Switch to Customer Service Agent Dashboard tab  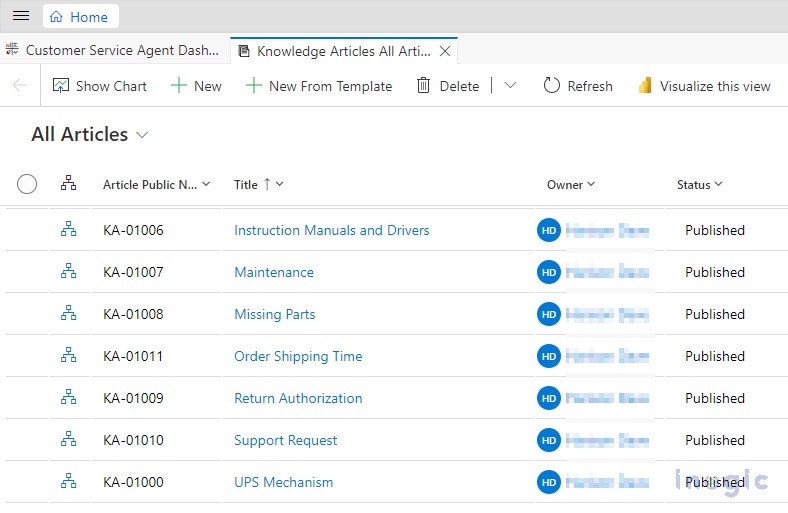113,50
